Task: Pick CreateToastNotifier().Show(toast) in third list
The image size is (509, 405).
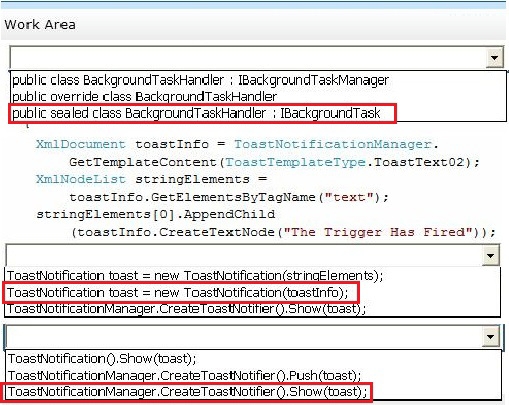Action: tap(187, 392)
